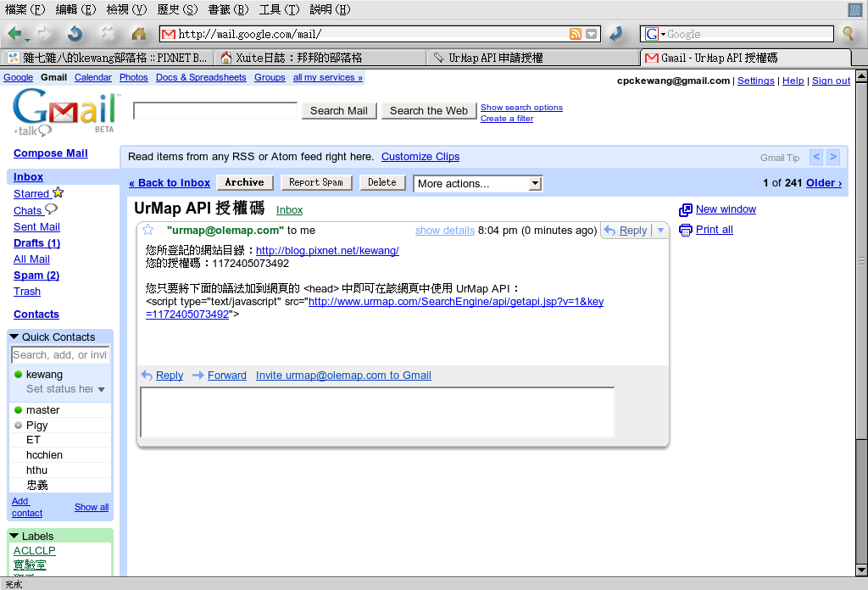
Task: Go back with the browser back arrow
Action: (x=15, y=34)
